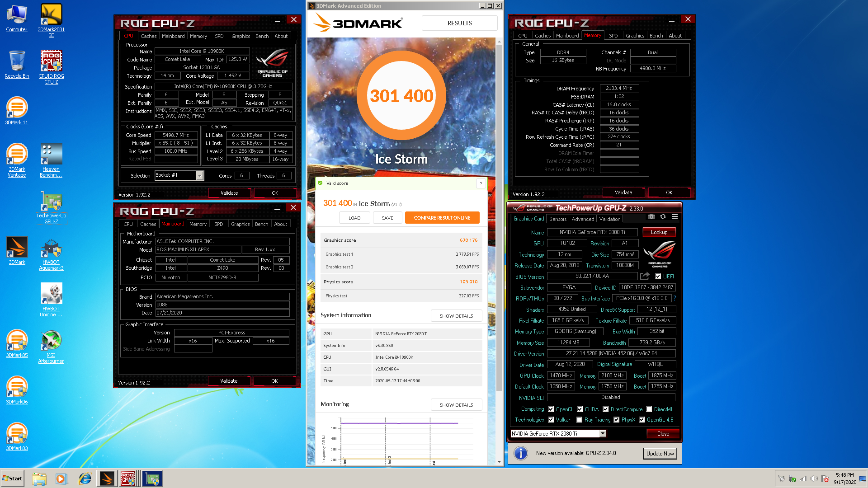Toggle the DirectML checkbox

[649, 409]
